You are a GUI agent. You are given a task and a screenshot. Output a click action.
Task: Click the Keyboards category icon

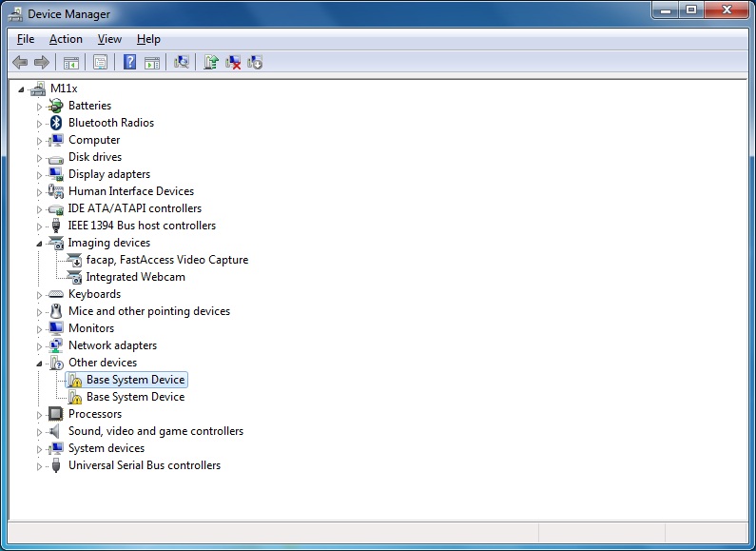tap(56, 294)
